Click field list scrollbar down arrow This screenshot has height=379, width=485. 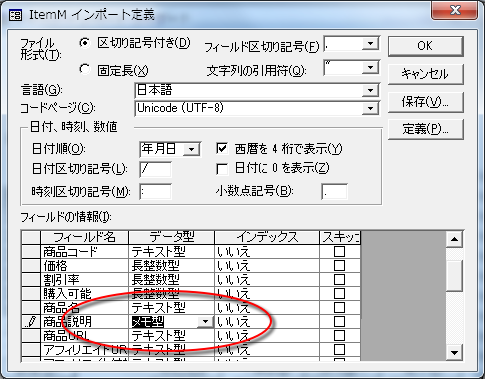[455, 352]
